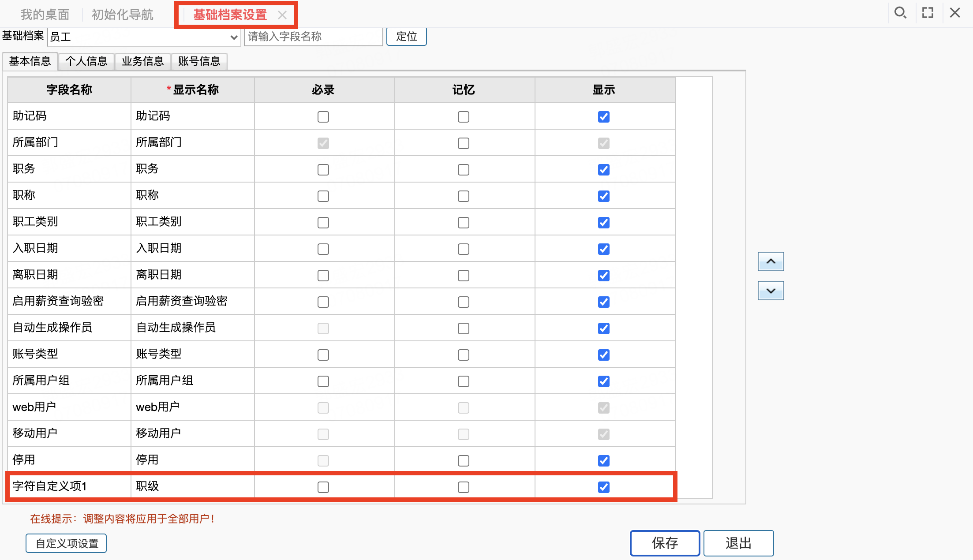Uncheck 显示 for 字符自定义项1
Viewport: 973px width, 560px height.
click(604, 487)
